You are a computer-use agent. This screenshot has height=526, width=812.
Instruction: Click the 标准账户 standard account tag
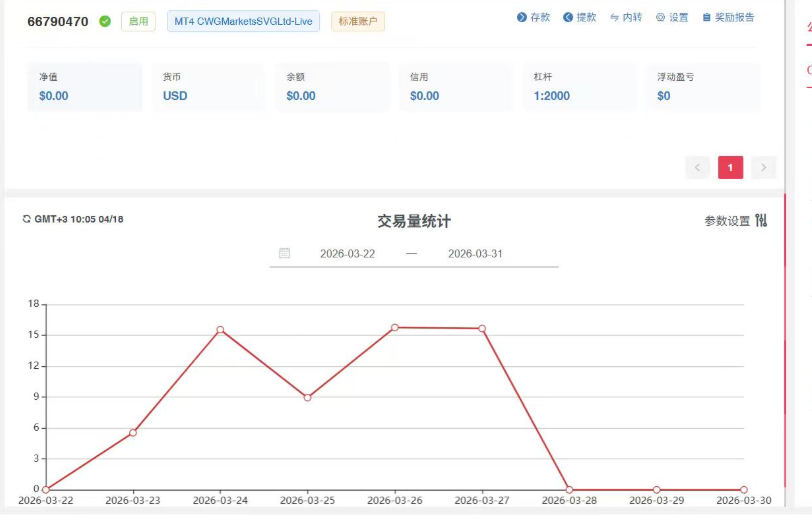coord(358,21)
